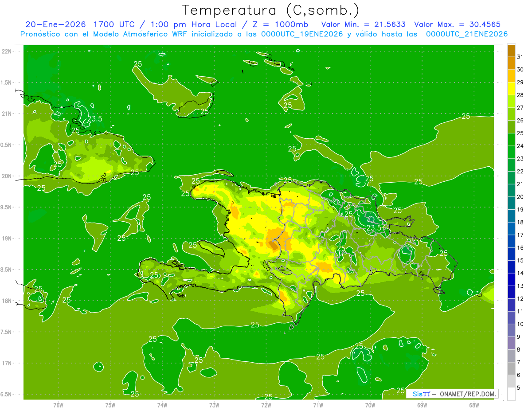Image resolution: width=532 pixels, height=411 pixels.
Task: Click the '75W' longitude axis label
Action: click(x=110, y=405)
